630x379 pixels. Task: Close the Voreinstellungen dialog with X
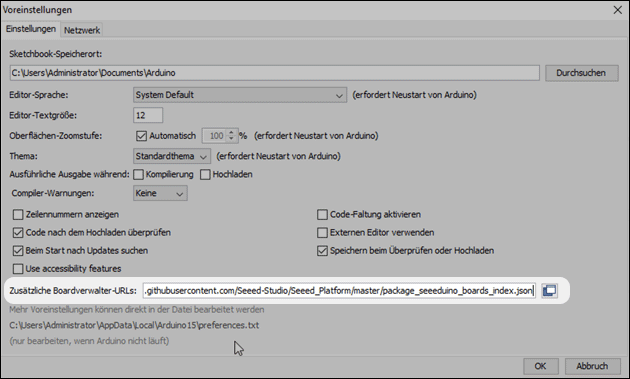click(618, 10)
